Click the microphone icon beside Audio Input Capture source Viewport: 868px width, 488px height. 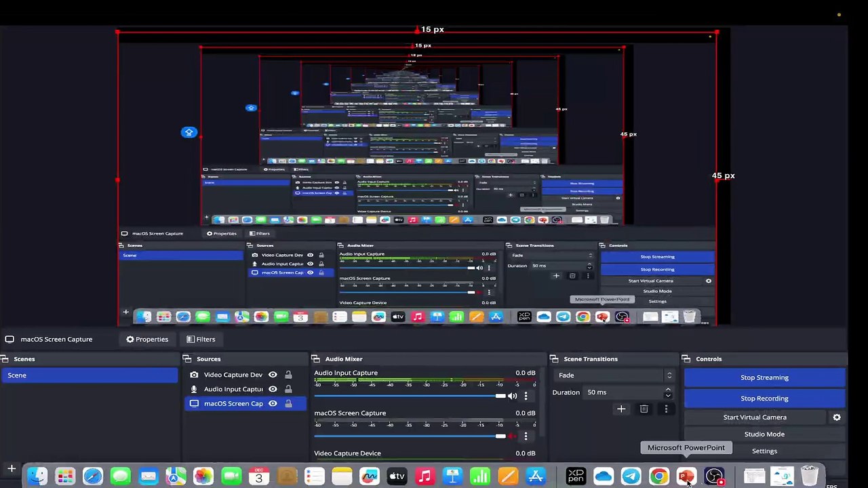point(194,389)
